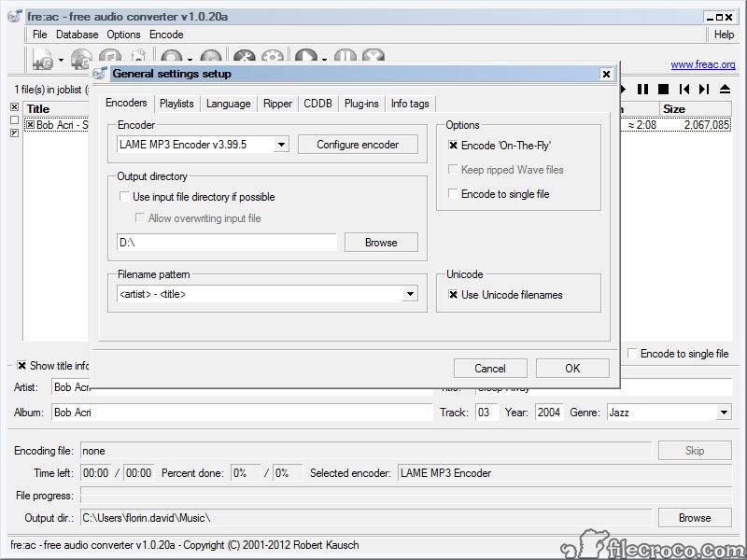Open the www.freac.org link

coord(703,64)
